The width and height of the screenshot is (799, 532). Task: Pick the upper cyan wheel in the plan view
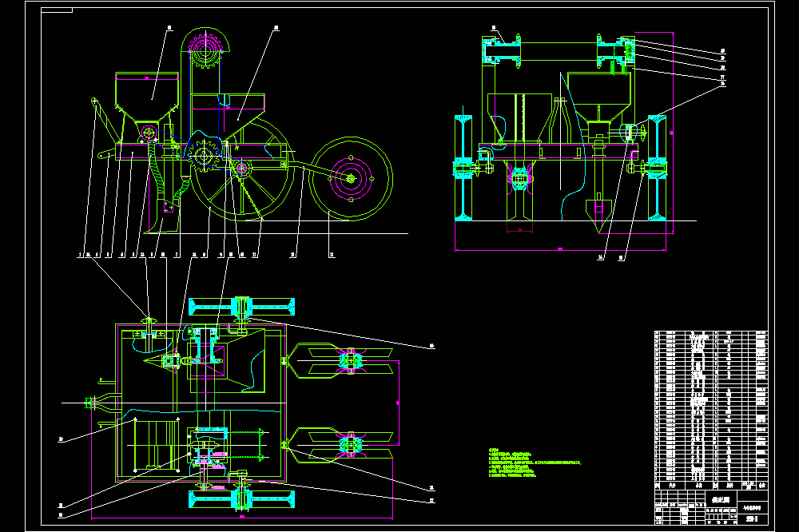point(241,307)
